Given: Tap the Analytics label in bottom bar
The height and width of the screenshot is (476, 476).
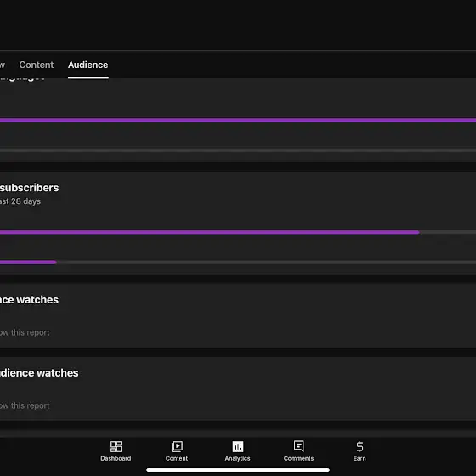Looking at the screenshot, I should 238,458.
